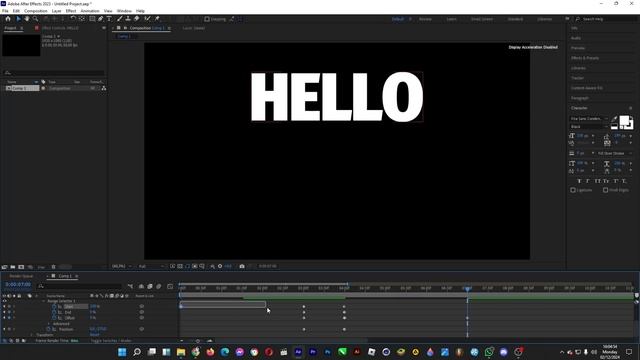The image size is (640, 360).
Task: Open the viewer resolution dropdown showing Full
Action: (151, 266)
